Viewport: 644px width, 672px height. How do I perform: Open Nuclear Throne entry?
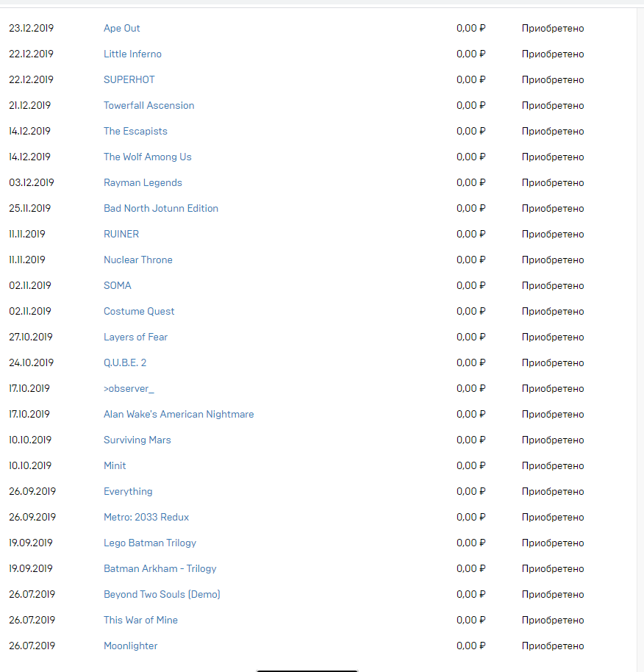[137, 260]
